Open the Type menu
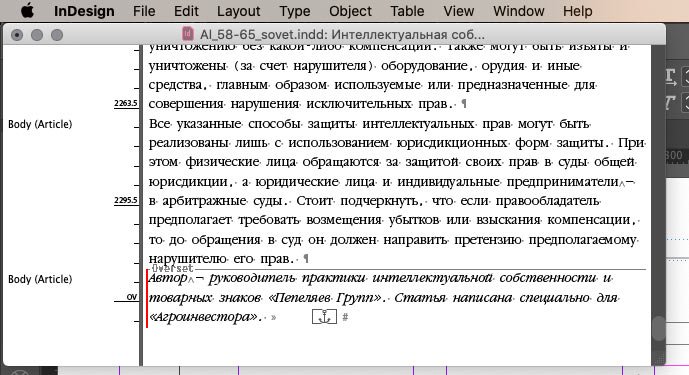This screenshot has width=689, height=375. click(295, 11)
